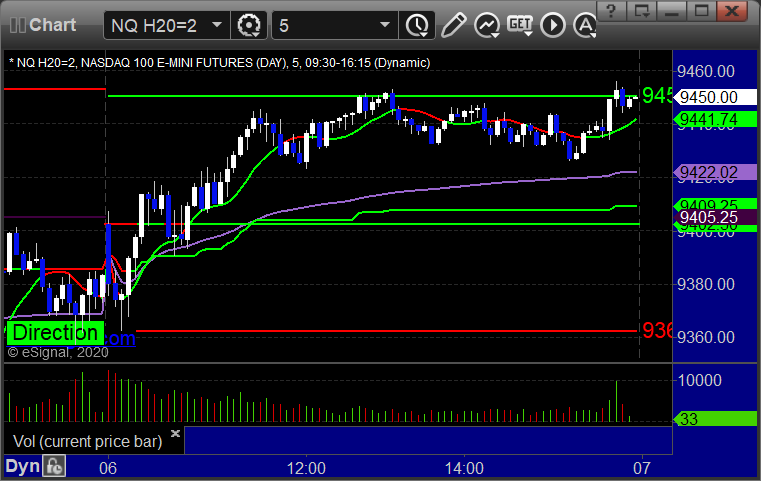Select the pencil drawing tool icon
The image size is (761, 481).
click(x=453, y=25)
